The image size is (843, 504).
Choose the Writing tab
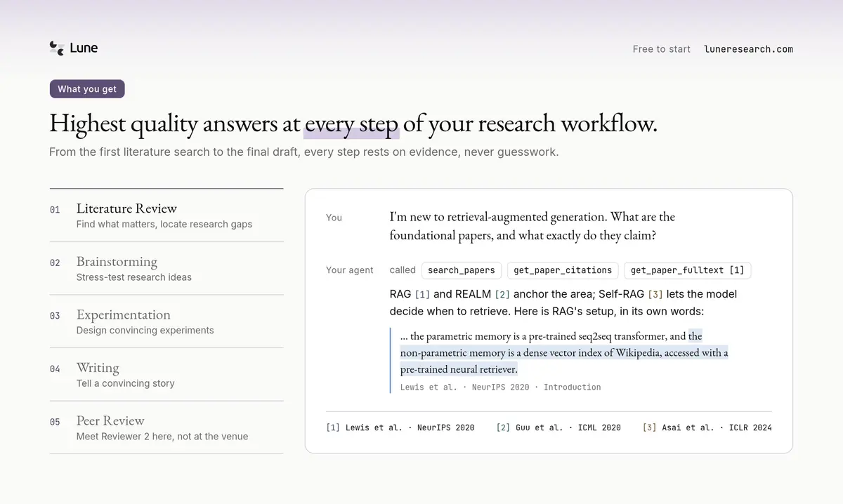(x=166, y=374)
